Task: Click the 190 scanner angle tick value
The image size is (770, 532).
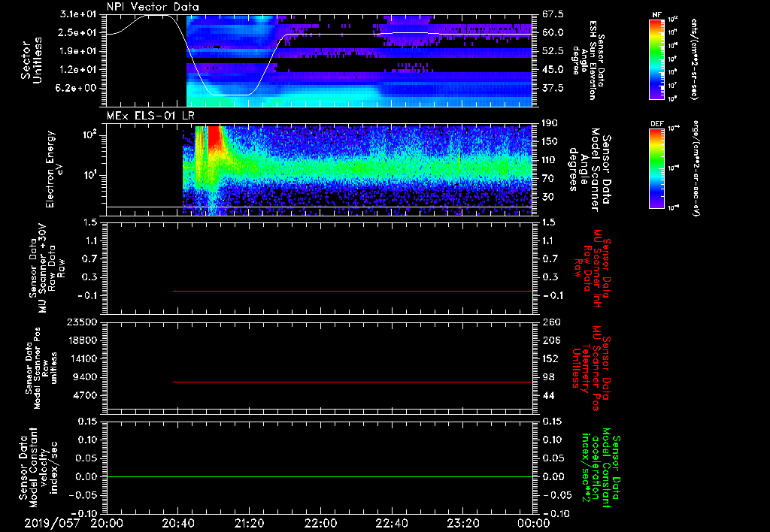Action: [x=550, y=123]
